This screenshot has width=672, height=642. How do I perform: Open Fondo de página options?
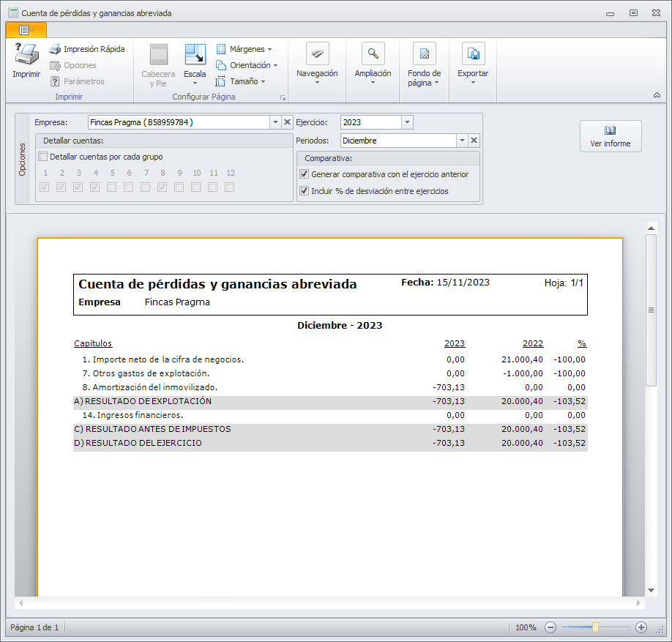click(424, 54)
